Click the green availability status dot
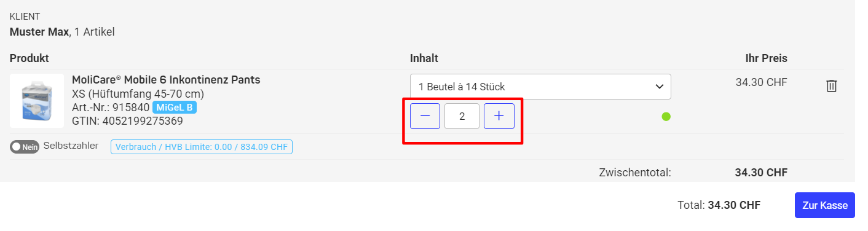 click(x=666, y=116)
